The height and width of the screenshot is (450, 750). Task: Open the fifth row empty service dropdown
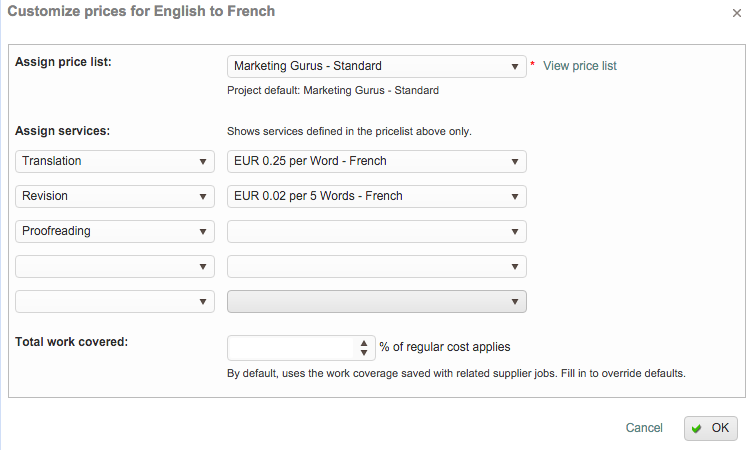(x=115, y=301)
